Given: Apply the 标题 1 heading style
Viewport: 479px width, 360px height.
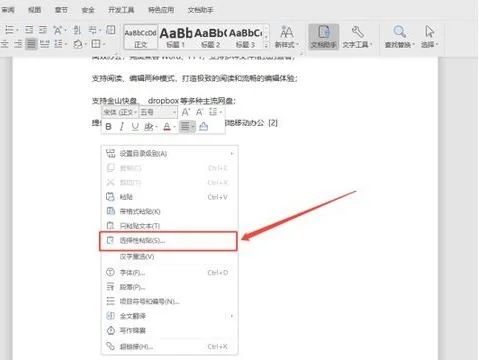Looking at the screenshot, I should (x=176, y=37).
